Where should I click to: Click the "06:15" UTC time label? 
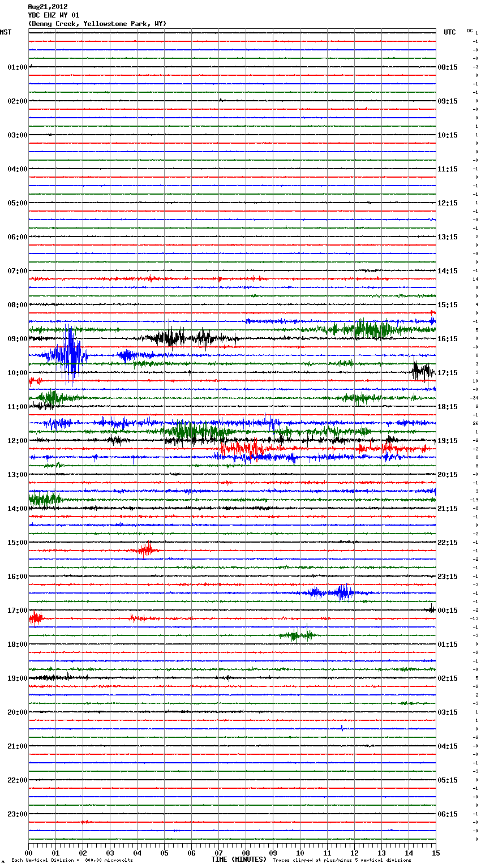tap(448, 814)
